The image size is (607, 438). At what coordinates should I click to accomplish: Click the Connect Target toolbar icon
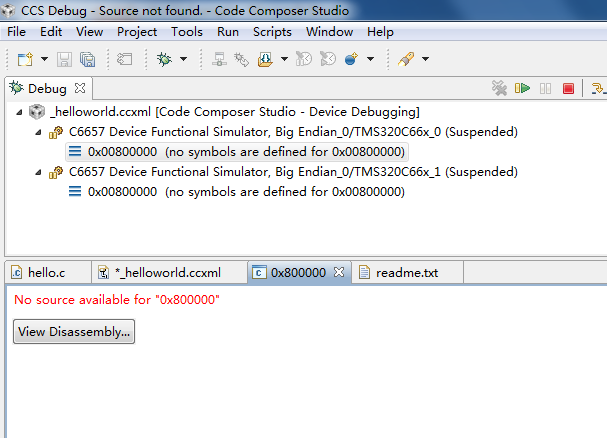(219, 59)
